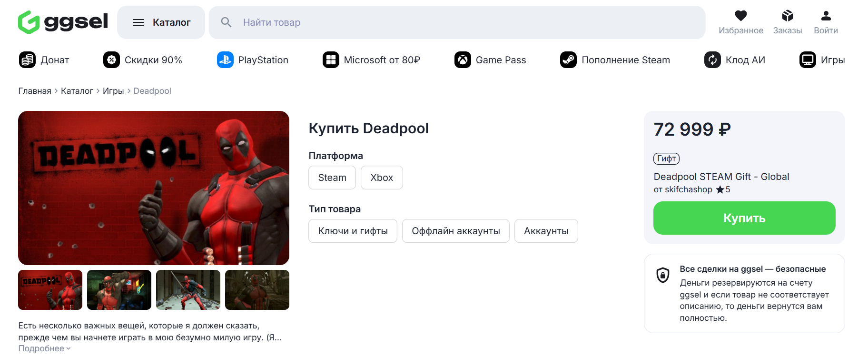Click the seller rating star icon
This screenshot has height=357, width=868.
(x=720, y=189)
